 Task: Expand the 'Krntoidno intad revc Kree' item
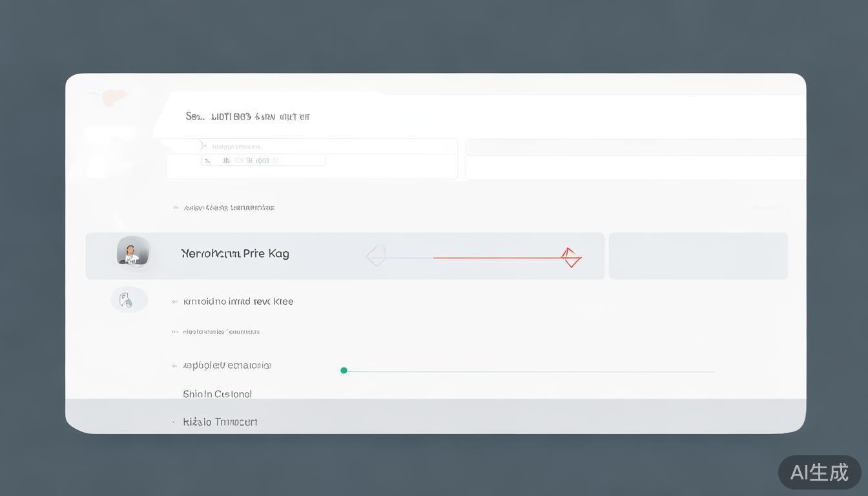point(175,302)
